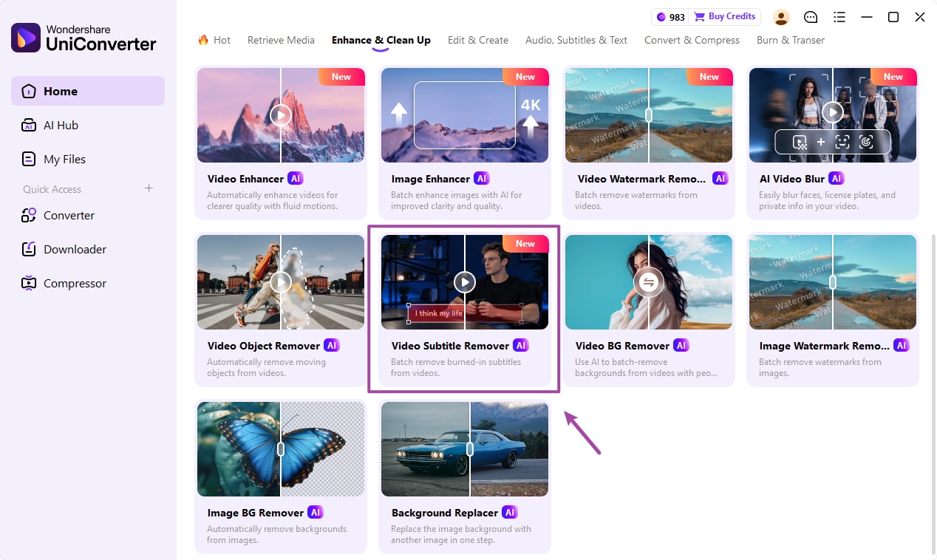Screen dimensions: 937x560
Task: Switch to Retrieve Media tab
Action: [x=281, y=40]
